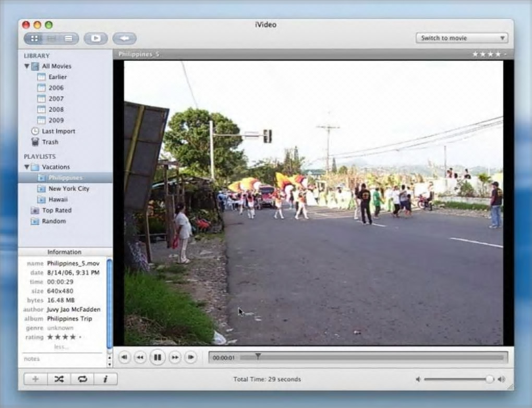Click the less... link in Information
The width and height of the screenshot is (532, 408).
[62, 347]
